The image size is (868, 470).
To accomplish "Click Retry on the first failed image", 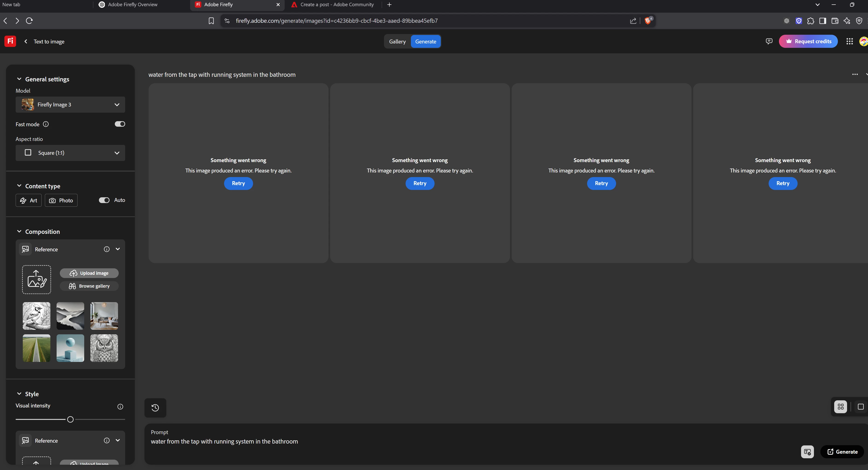I will (238, 183).
